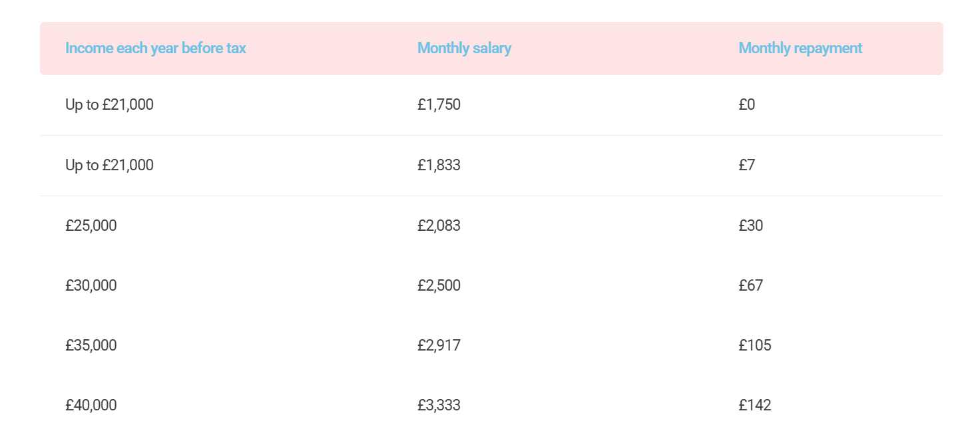
Task: Select the £0 monthly repayment cell
Action: (x=746, y=104)
